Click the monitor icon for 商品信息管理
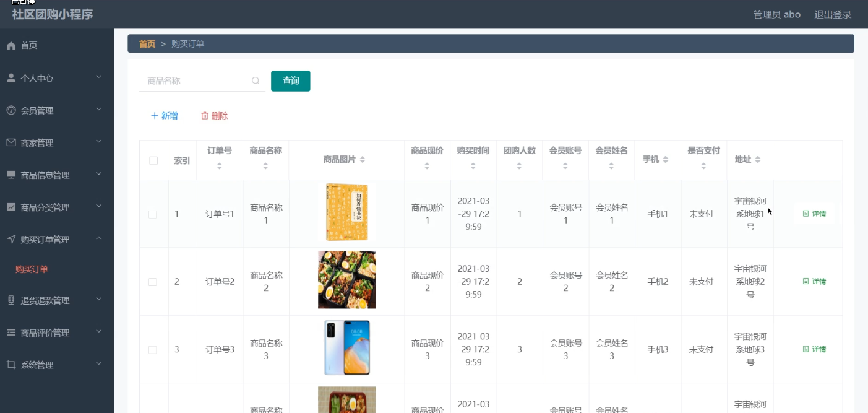 click(11, 175)
